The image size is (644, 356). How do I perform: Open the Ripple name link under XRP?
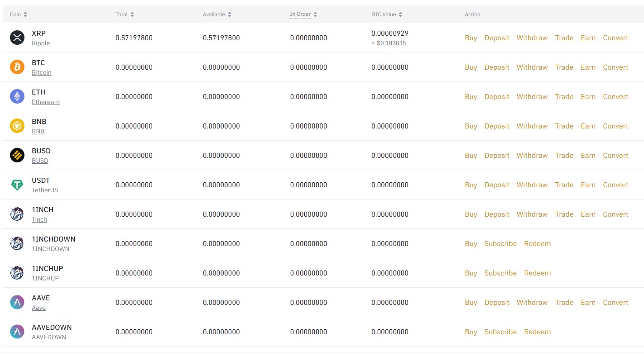click(x=41, y=43)
